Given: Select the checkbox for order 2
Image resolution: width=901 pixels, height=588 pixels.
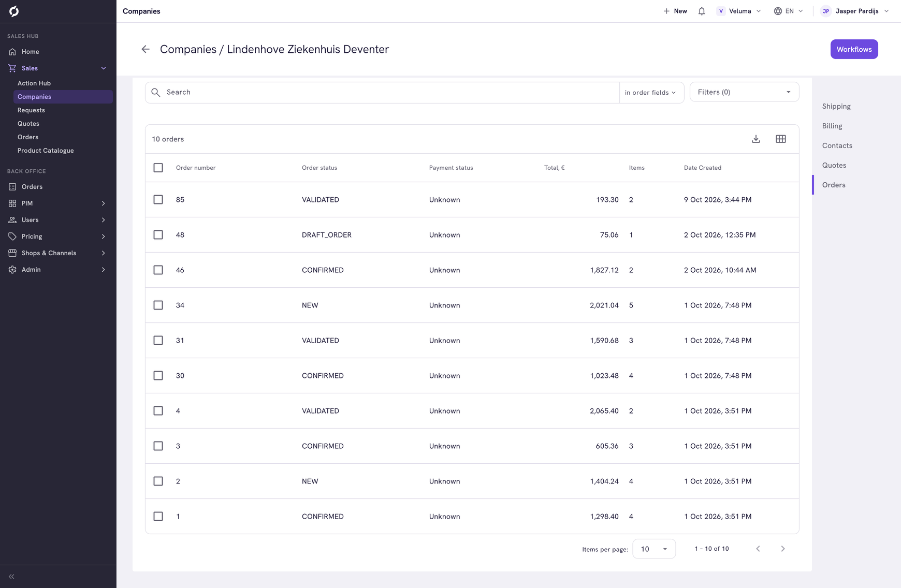Looking at the screenshot, I should 158,481.
